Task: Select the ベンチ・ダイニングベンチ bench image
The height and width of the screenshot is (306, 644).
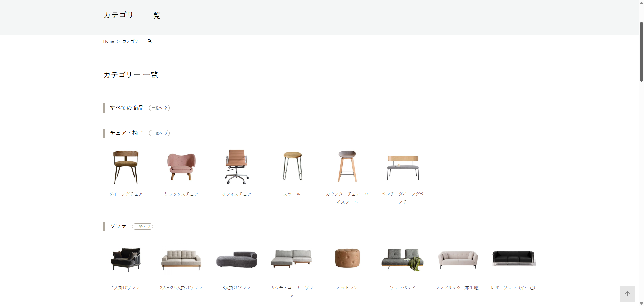Action: pos(403,168)
